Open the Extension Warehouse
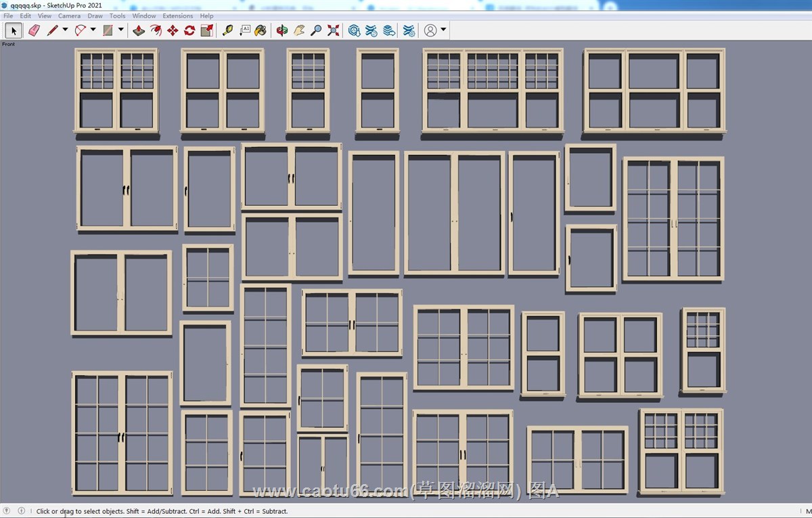This screenshot has height=518, width=812. pos(371,30)
